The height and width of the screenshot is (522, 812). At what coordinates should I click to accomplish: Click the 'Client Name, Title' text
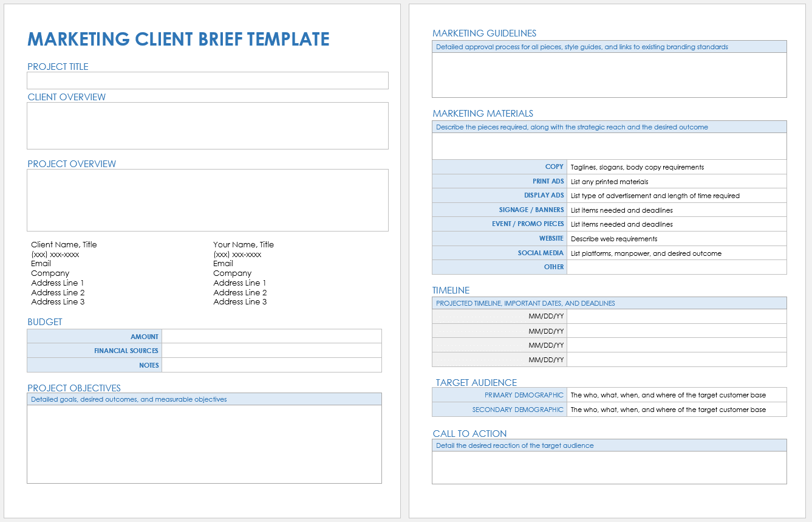point(64,244)
